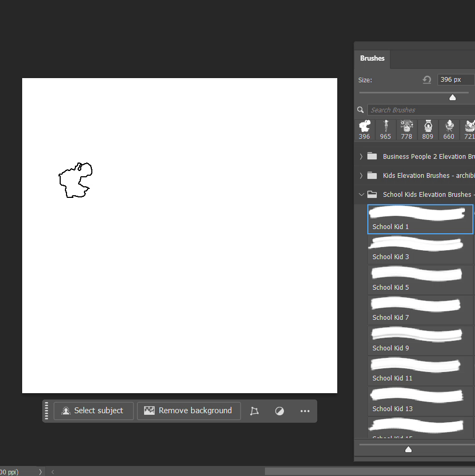Viewport: 475px width, 476px height.
Task: Open the three-dots more options menu
Action: coord(305,411)
